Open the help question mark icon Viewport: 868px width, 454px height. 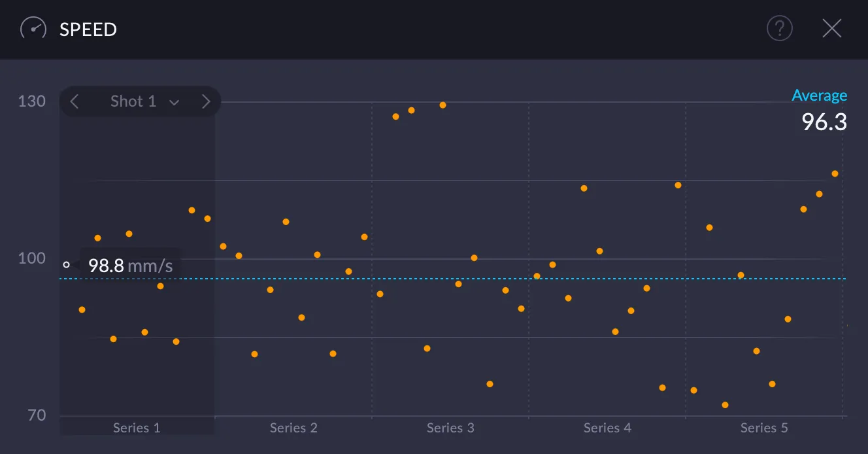pos(779,28)
